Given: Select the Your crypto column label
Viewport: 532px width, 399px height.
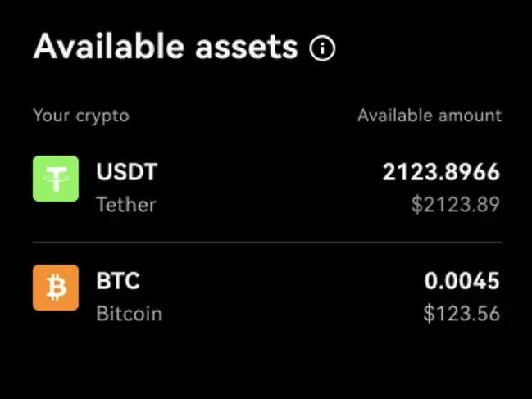Looking at the screenshot, I should pos(81,116).
